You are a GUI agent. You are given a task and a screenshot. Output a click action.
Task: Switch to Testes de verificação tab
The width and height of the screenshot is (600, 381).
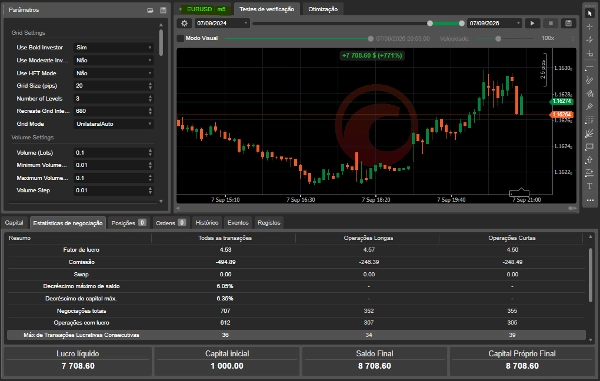(267, 9)
